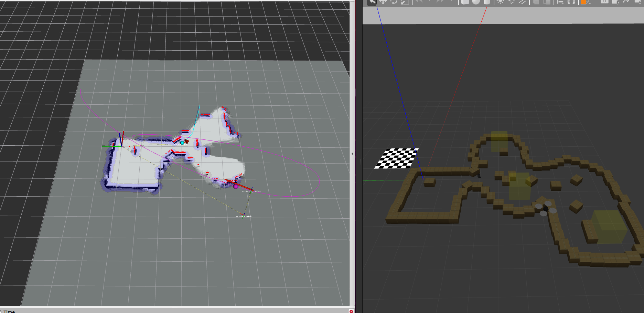Take a Gazebo screenshot with camera icon
644x313 pixels.
point(604,2)
